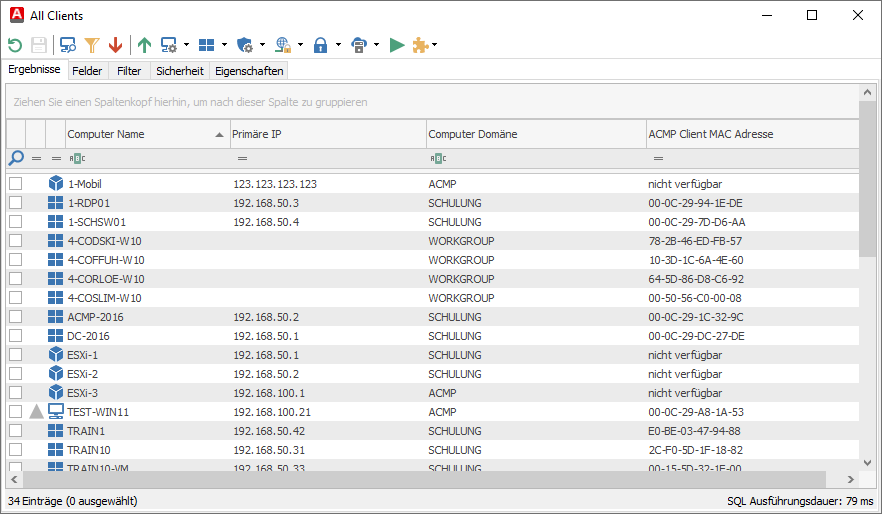Click the yellow filter funnel icon
882x514 pixels.
[x=92, y=45]
